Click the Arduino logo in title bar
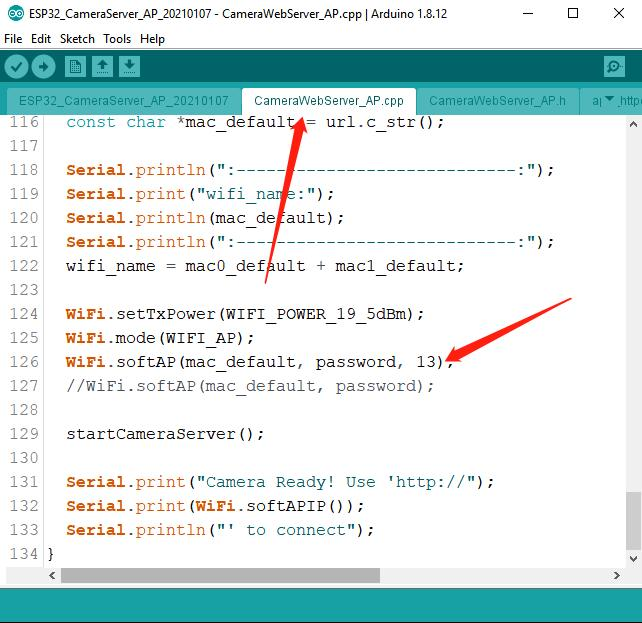This screenshot has width=642, height=623. point(16,14)
